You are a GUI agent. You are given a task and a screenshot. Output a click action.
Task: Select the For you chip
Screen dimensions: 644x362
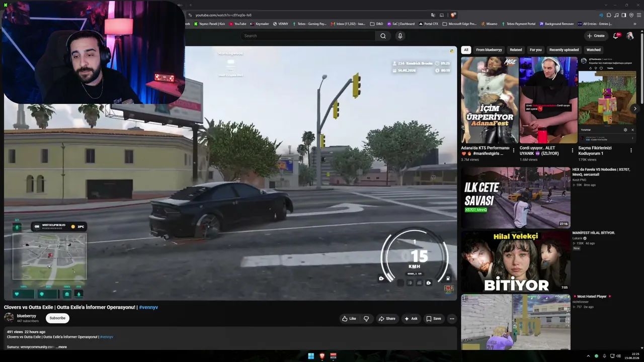(536, 50)
